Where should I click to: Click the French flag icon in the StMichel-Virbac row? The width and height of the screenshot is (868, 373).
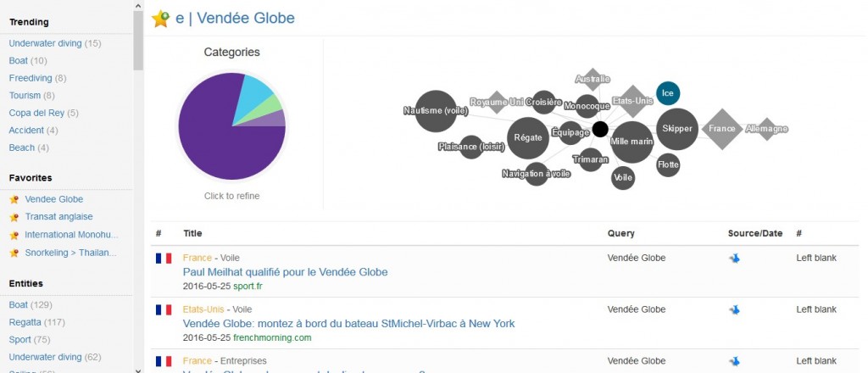[164, 310]
